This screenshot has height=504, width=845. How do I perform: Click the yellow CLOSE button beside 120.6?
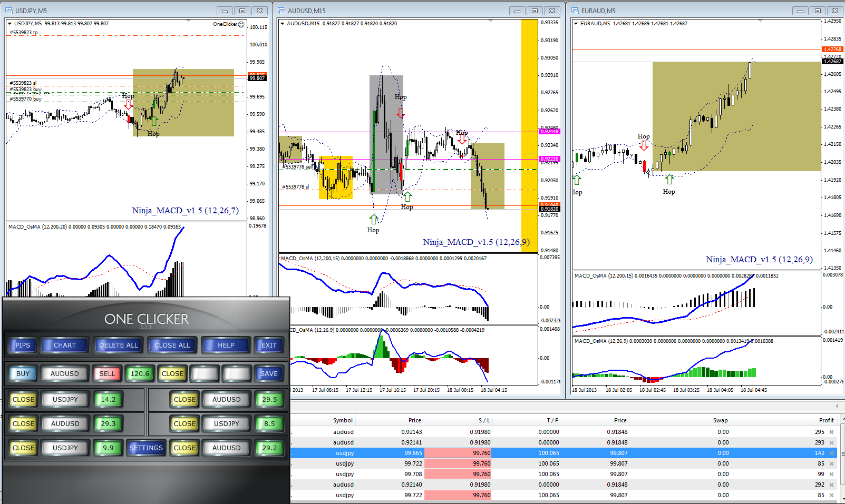(x=172, y=374)
